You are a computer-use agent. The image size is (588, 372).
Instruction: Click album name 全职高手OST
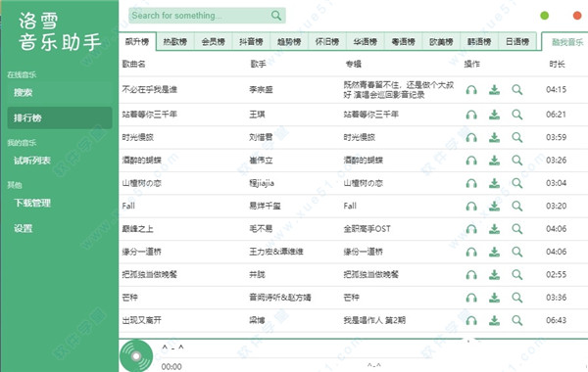pyautogui.click(x=367, y=229)
